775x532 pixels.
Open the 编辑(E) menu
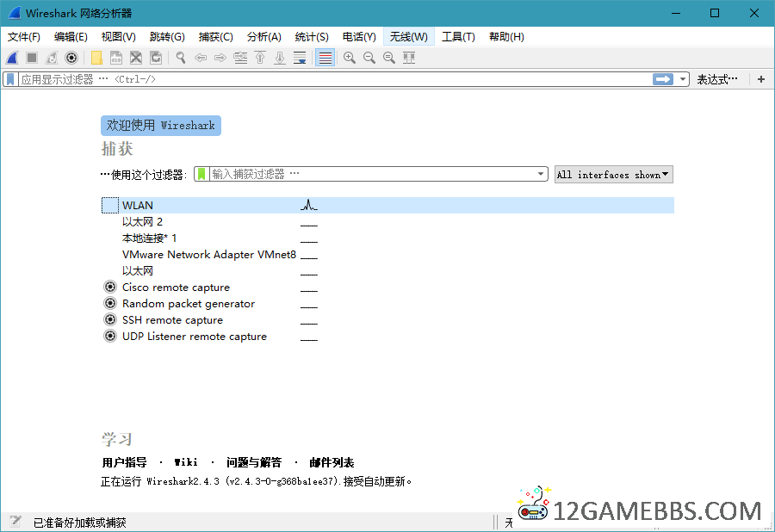(x=71, y=36)
